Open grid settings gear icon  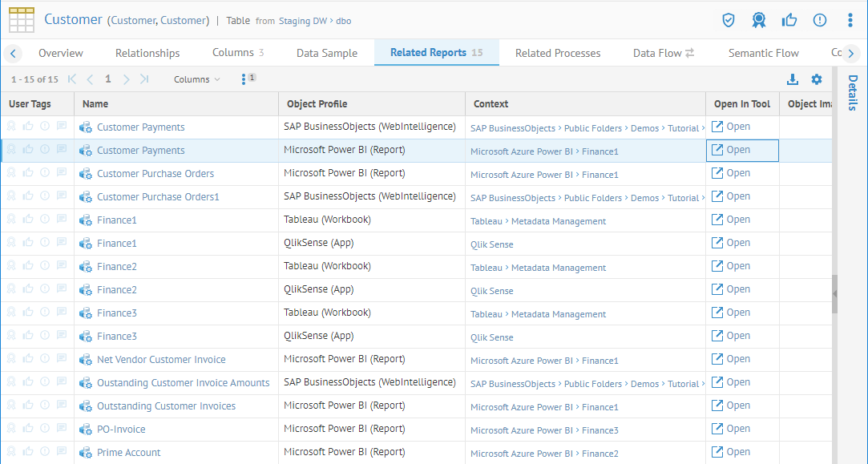(x=817, y=79)
